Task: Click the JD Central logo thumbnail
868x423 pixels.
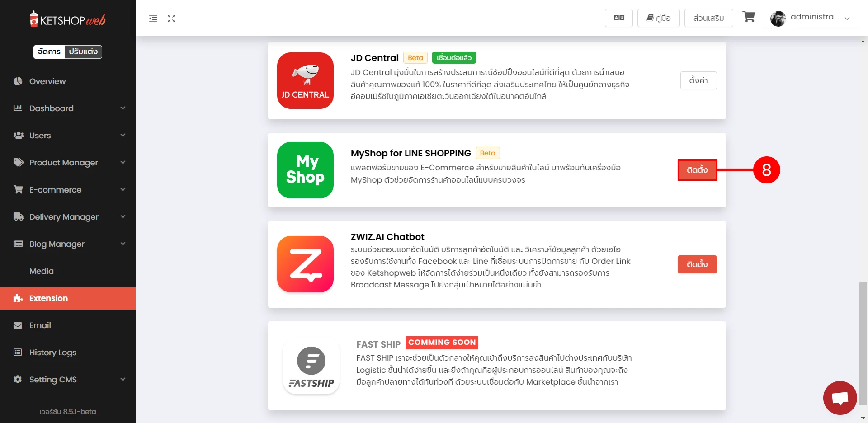Action: click(x=305, y=80)
